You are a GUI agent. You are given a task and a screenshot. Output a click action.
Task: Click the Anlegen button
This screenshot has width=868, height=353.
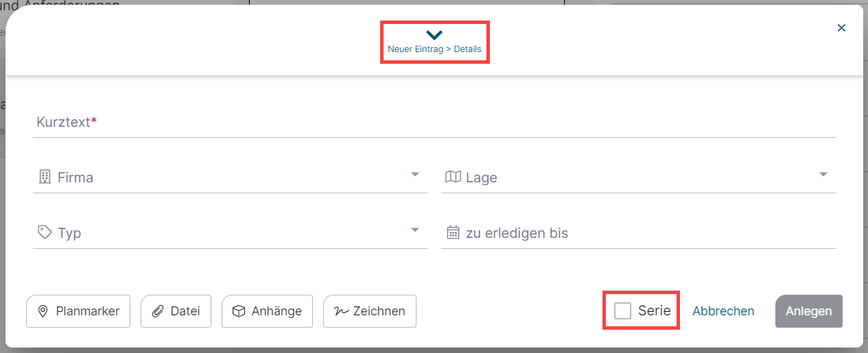(809, 311)
